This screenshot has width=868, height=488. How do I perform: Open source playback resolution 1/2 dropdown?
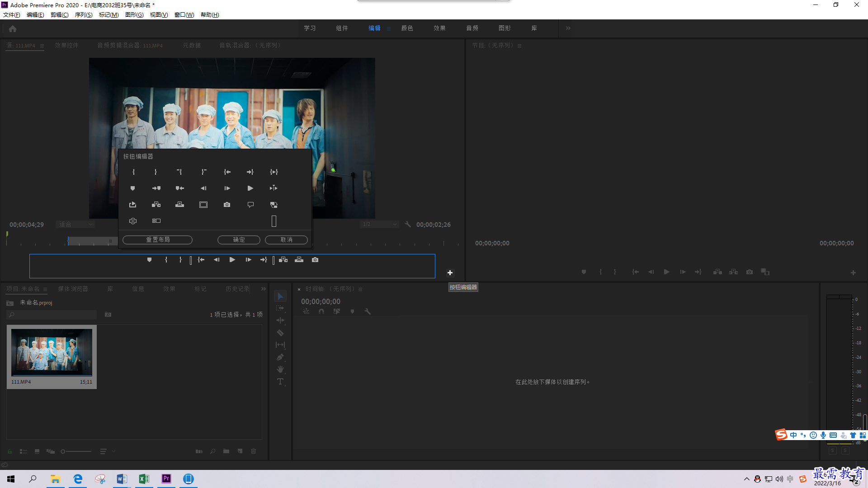[x=379, y=225]
